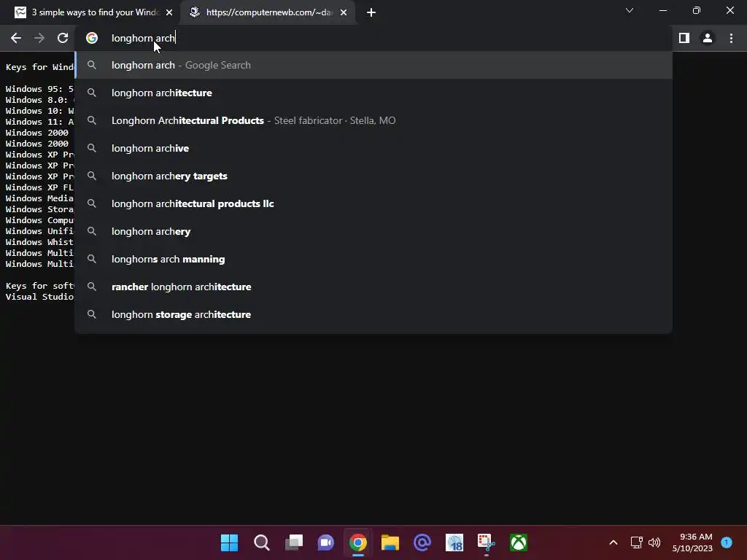Image resolution: width=747 pixels, height=560 pixels.
Task: Open Task View on the taskbar
Action: (x=294, y=542)
